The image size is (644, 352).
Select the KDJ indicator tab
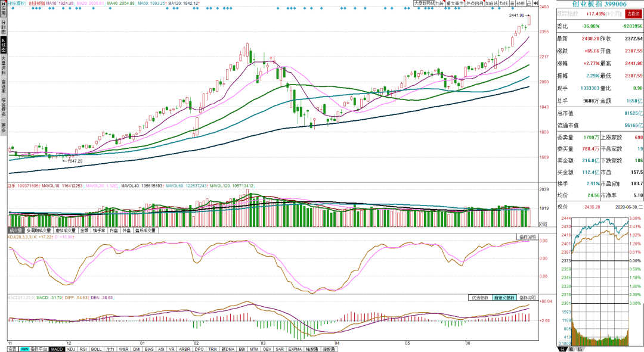pos(71,349)
